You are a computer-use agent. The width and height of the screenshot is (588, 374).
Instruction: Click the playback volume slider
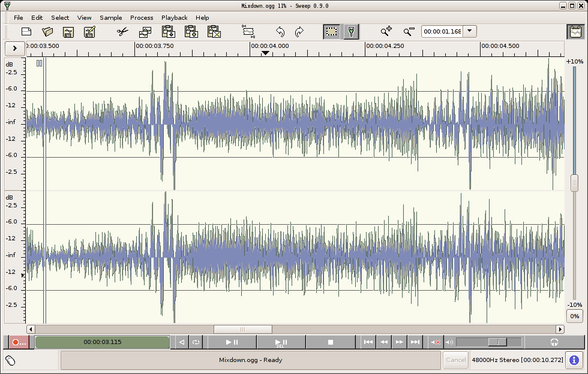[x=497, y=342]
